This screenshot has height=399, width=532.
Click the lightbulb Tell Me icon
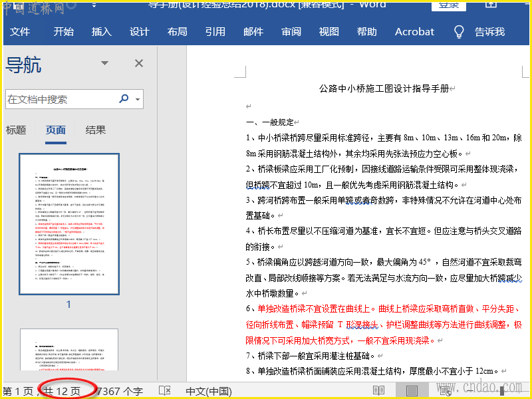(x=459, y=31)
